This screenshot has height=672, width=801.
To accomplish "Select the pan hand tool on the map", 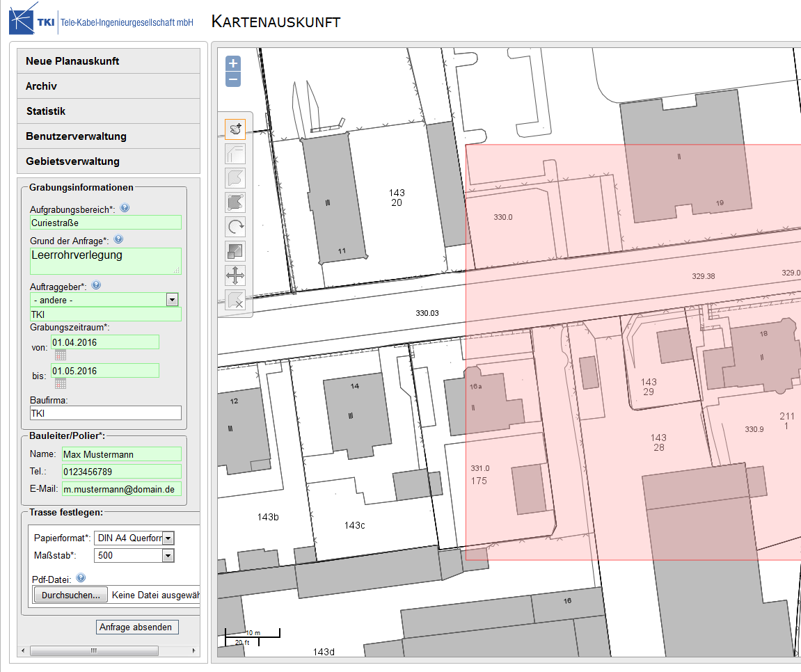I will point(235,128).
